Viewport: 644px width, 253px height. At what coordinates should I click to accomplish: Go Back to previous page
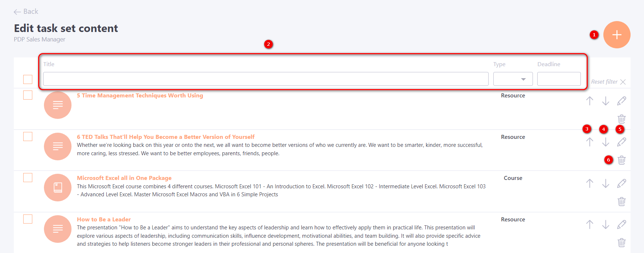tap(26, 12)
